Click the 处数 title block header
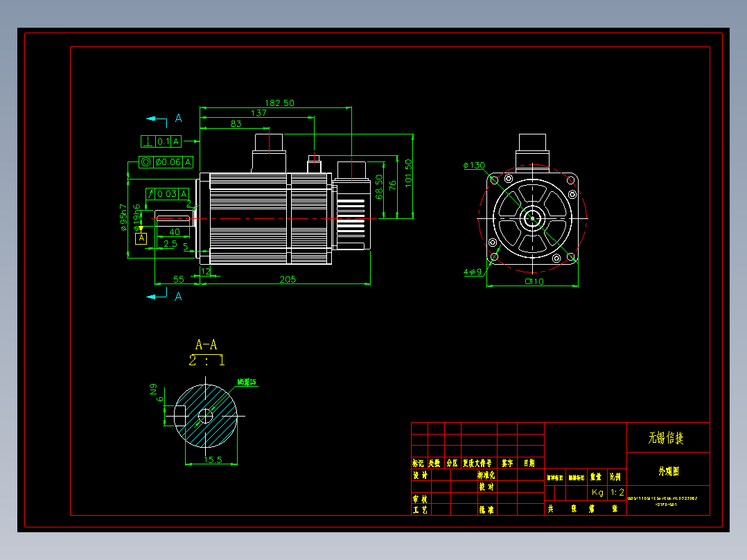Image resolution: width=747 pixels, height=560 pixels. tap(434, 463)
